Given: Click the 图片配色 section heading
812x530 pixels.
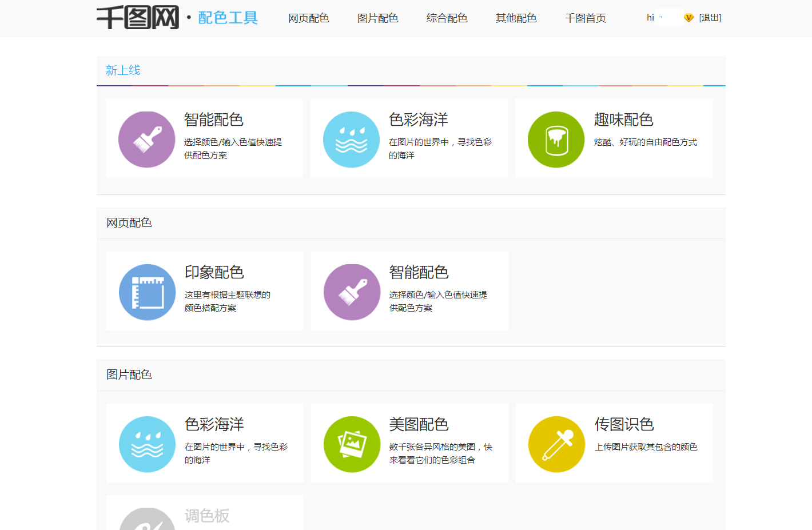Looking at the screenshot, I should [x=129, y=375].
